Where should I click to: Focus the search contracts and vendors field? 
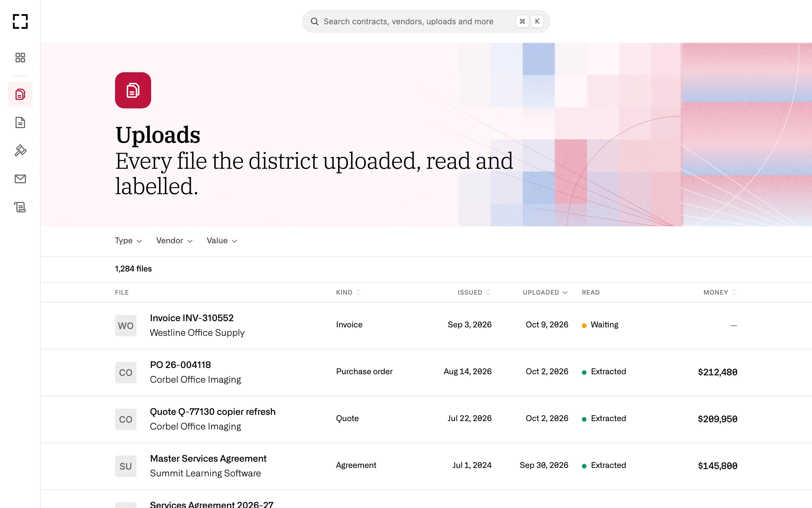(x=426, y=21)
